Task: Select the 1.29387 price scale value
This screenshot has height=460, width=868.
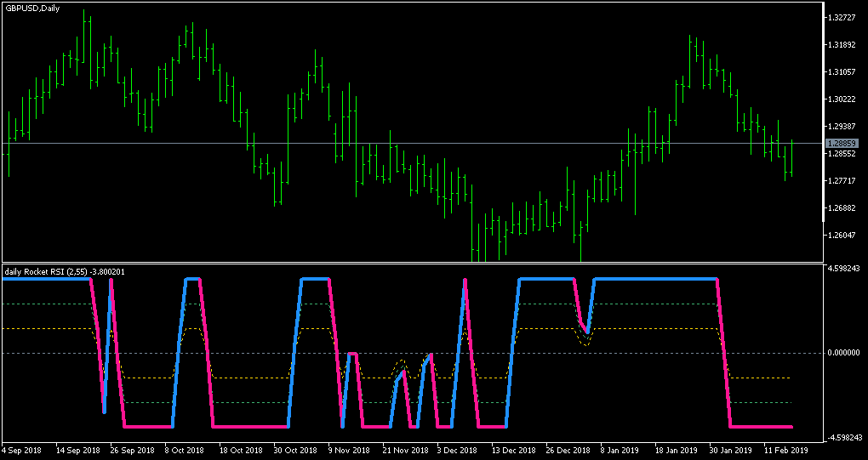Action: (842, 126)
